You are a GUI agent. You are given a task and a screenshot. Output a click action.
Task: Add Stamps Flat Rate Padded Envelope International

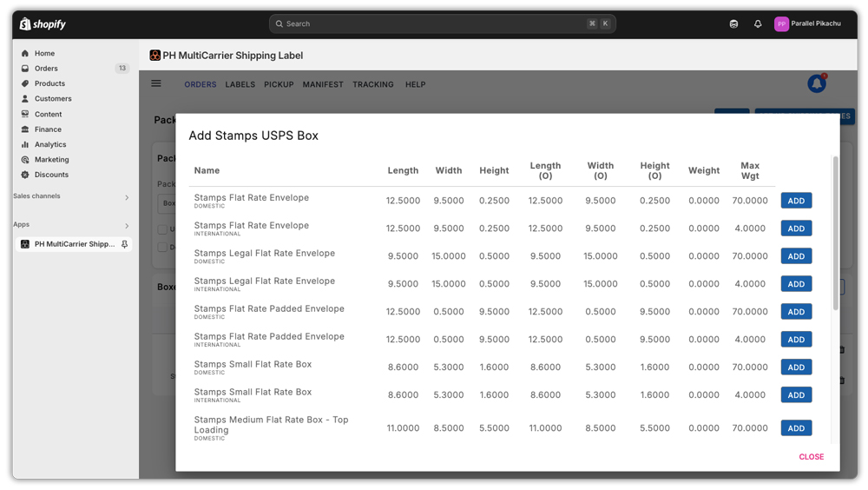(x=796, y=339)
